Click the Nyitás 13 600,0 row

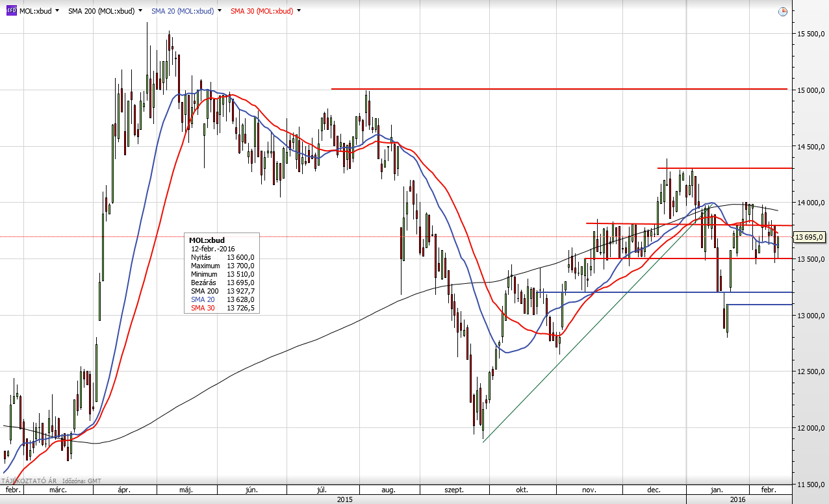(222, 257)
